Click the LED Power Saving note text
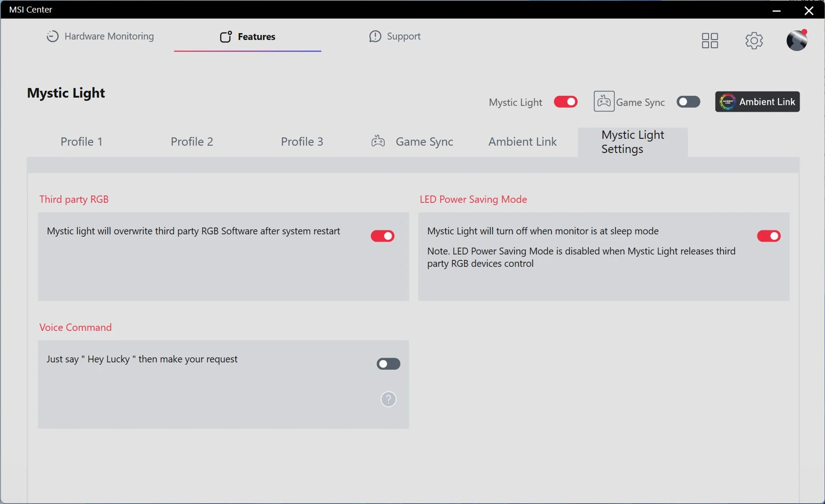 point(581,257)
